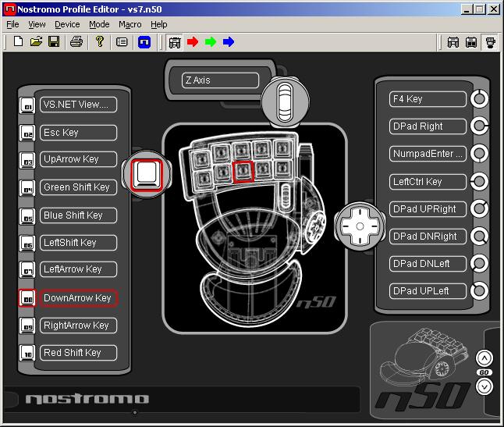Click direction icon beside F4 Key
The image size is (504, 427).
point(479,98)
